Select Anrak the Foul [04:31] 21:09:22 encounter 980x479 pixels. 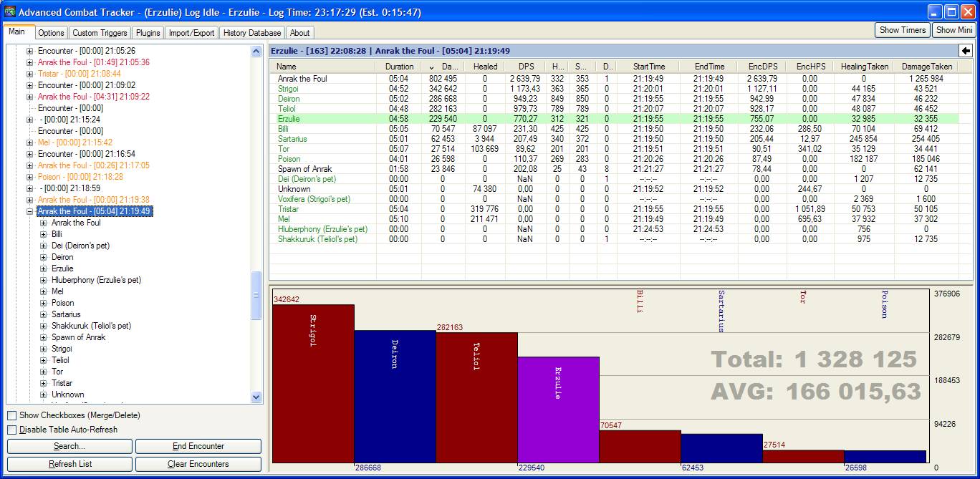coord(94,97)
